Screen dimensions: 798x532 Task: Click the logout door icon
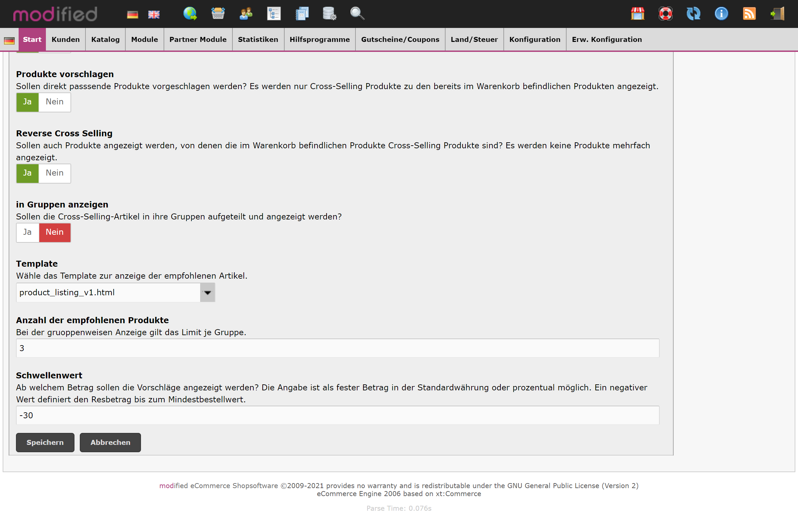(x=777, y=14)
